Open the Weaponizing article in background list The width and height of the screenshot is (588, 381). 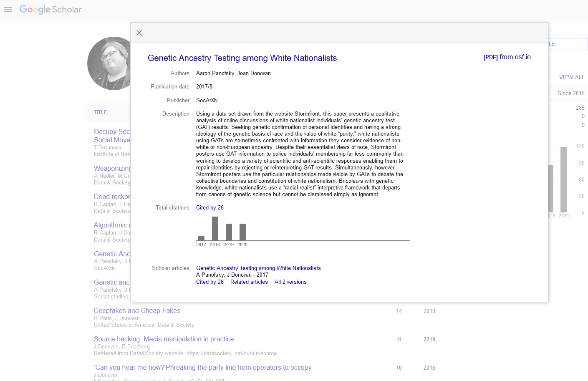112,168
